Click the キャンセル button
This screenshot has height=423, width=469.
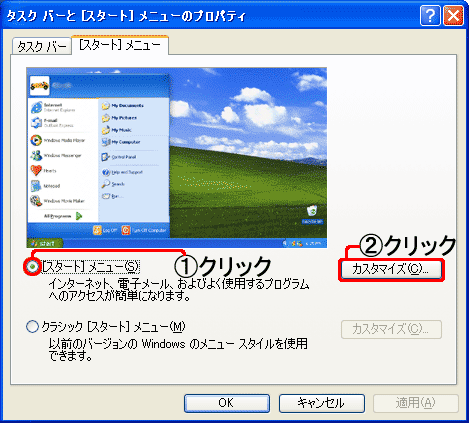tap(322, 403)
